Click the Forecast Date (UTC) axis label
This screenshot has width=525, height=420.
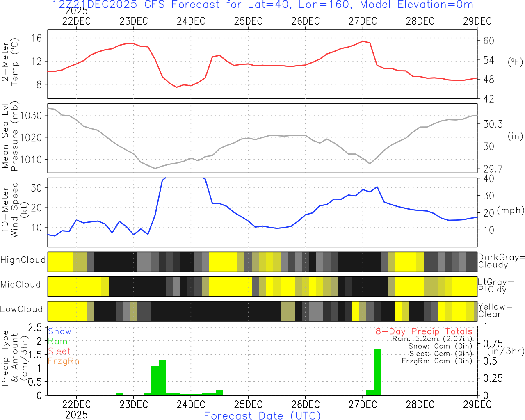(x=262, y=415)
